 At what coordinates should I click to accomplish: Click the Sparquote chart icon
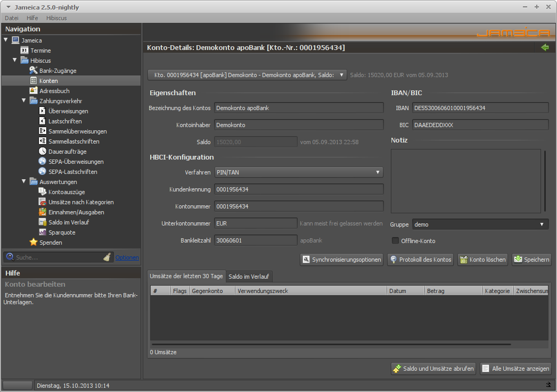pos(42,232)
